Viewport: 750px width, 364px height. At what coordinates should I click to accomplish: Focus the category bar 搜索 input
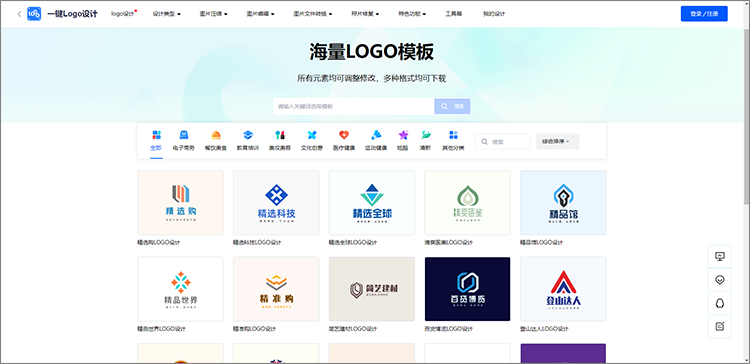(x=503, y=142)
